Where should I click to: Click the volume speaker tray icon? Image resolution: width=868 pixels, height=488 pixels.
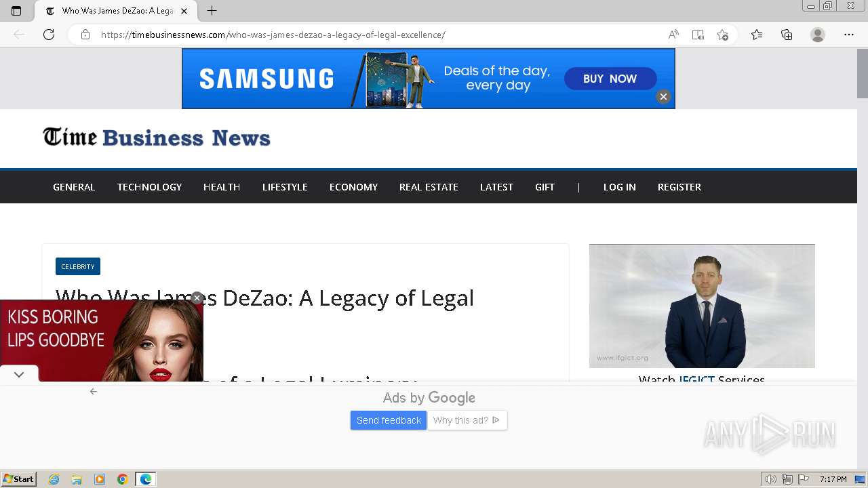tap(771, 479)
